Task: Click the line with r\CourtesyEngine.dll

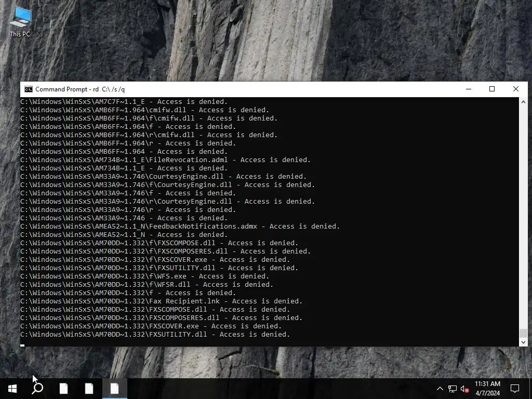Action: point(168,202)
